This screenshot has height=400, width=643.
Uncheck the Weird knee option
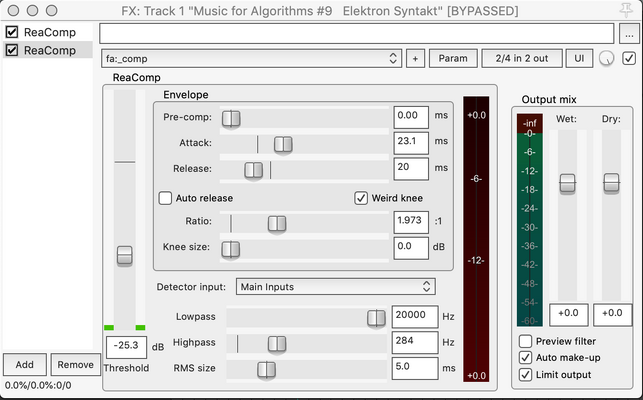coord(361,198)
